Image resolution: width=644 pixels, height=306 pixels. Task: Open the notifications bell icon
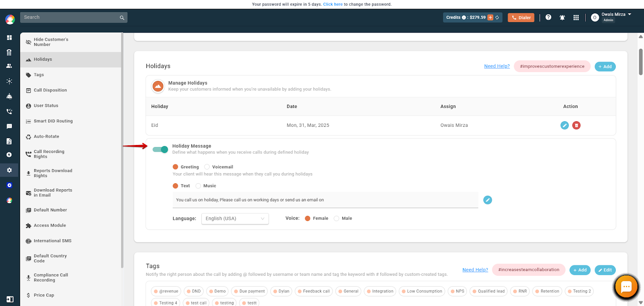pyautogui.click(x=562, y=17)
